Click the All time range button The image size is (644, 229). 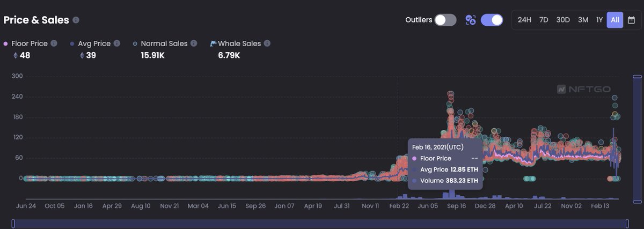point(614,20)
